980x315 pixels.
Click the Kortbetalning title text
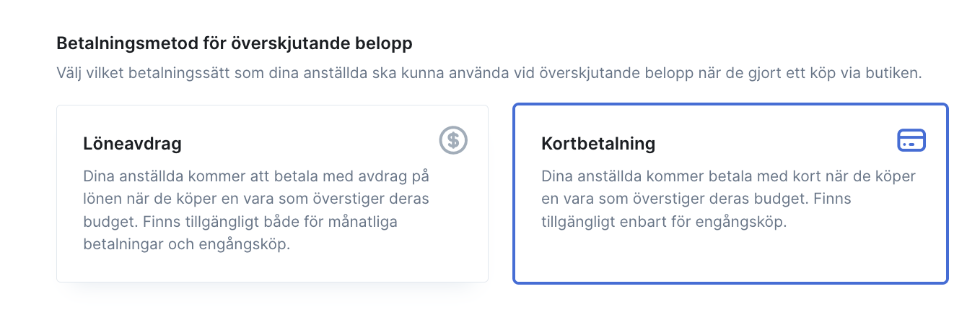pyautogui.click(x=598, y=144)
